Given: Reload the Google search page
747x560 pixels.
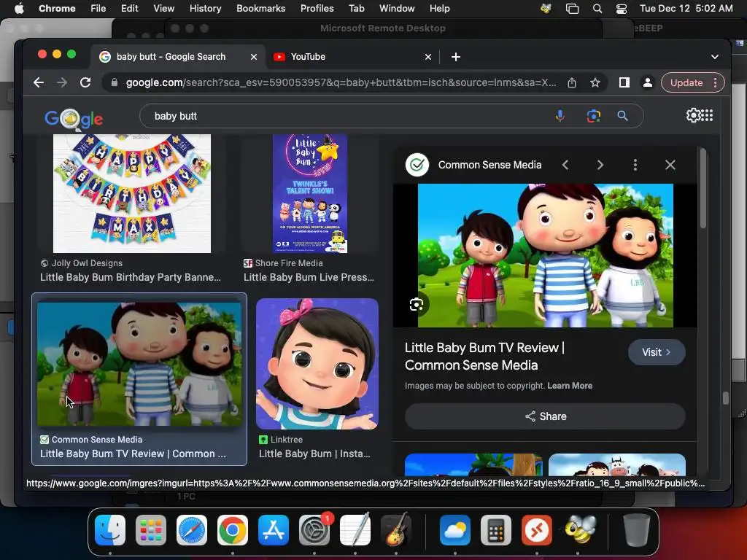Looking at the screenshot, I should (85, 82).
